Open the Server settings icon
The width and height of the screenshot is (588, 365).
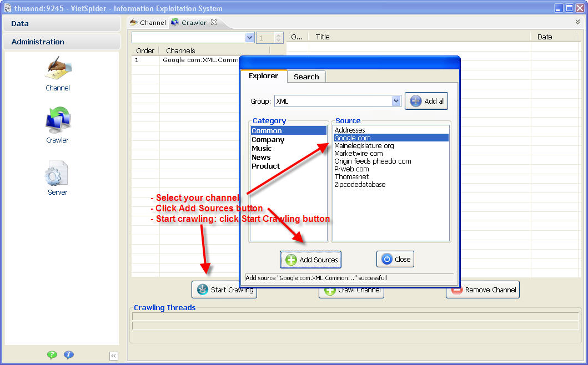[x=57, y=178]
